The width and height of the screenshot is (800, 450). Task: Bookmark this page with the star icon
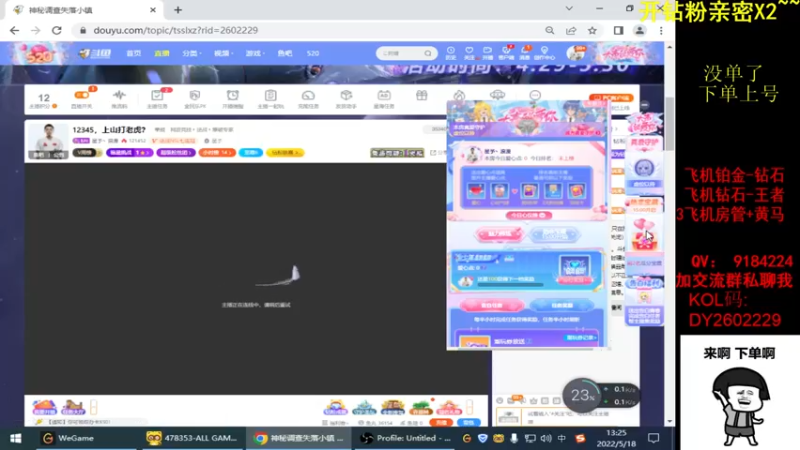tap(592, 31)
